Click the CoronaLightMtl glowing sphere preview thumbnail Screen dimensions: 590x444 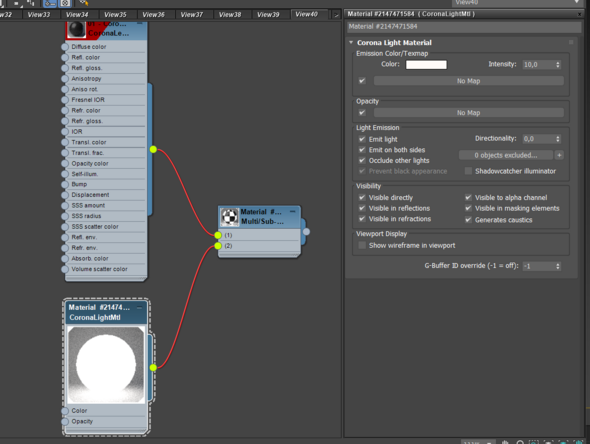106,365
